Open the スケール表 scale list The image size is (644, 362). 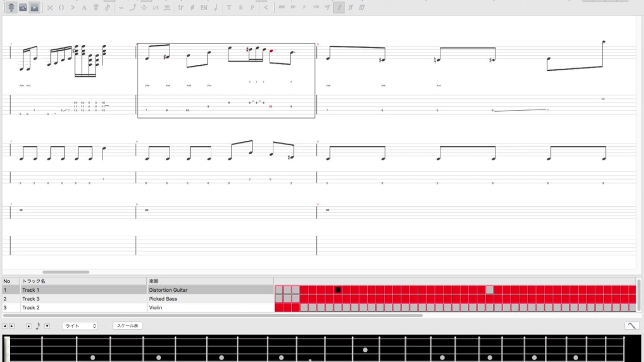[x=127, y=326]
